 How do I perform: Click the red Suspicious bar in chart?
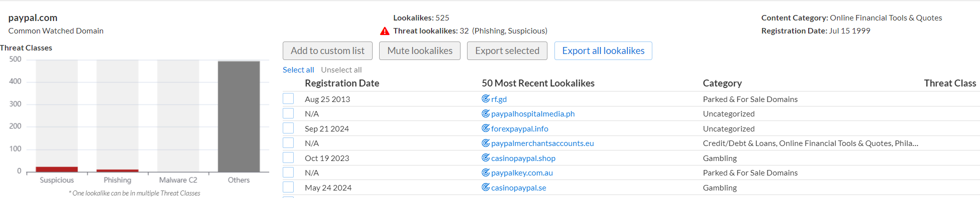point(57,169)
